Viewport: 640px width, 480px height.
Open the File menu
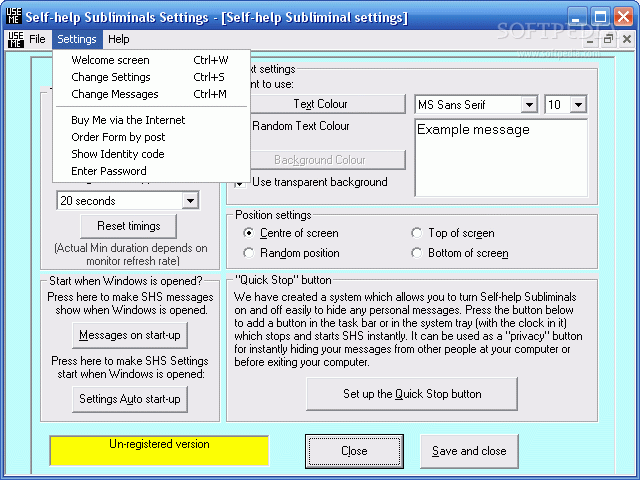click(x=37, y=39)
